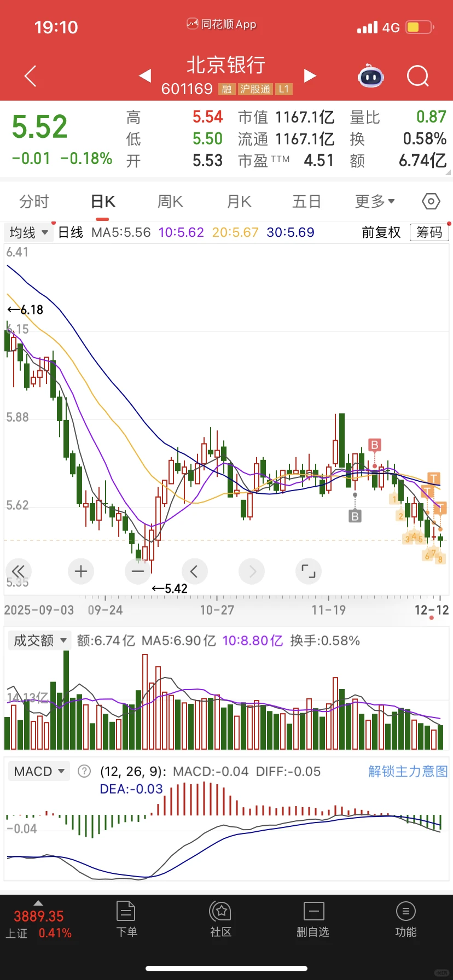453x980 pixels.
Task: Open 成交额 indicator dropdown
Action: tap(39, 640)
